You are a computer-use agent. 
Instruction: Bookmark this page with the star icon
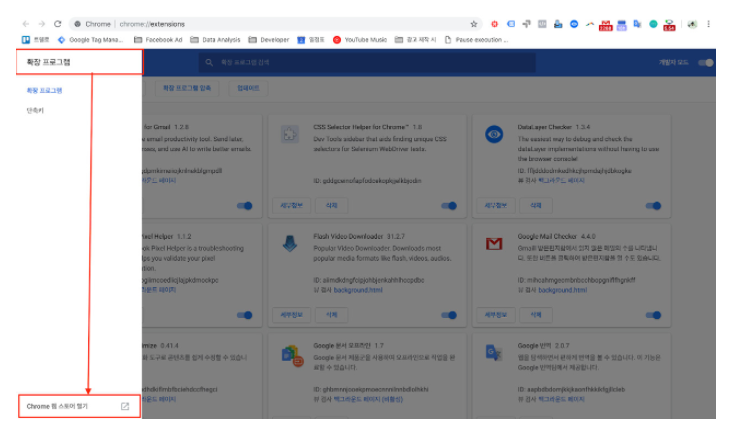474,24
